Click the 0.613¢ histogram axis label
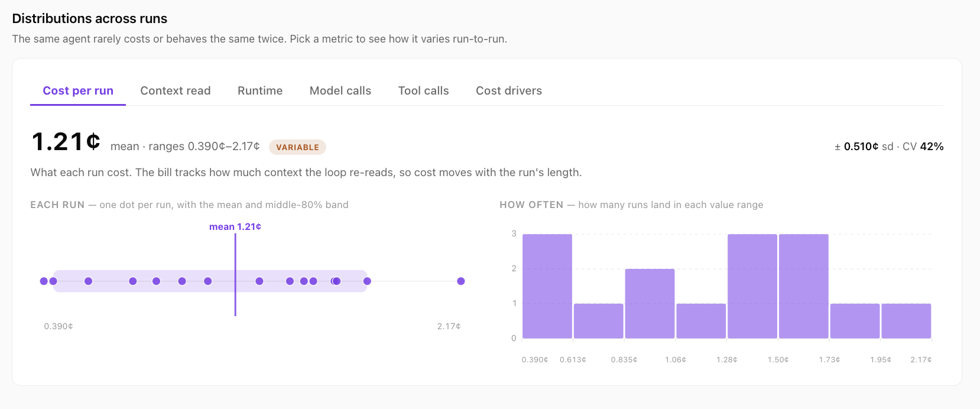The width and height of the screenshot is (980, 409). tap(573, 359)
